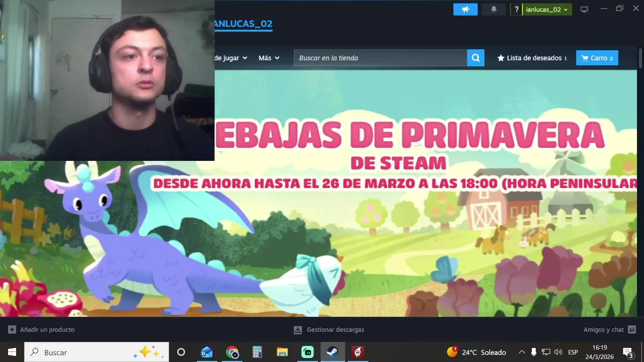Screen dimensions: 644x362
Task: Open the Carro shopping cart
Action: [597, 58]
